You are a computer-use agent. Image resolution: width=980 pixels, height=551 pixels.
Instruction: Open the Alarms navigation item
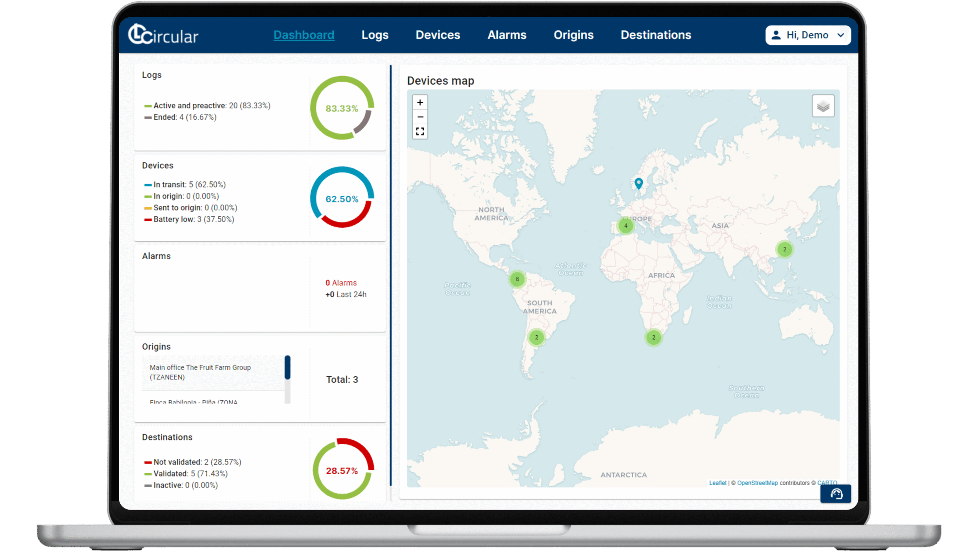[506, 35]
